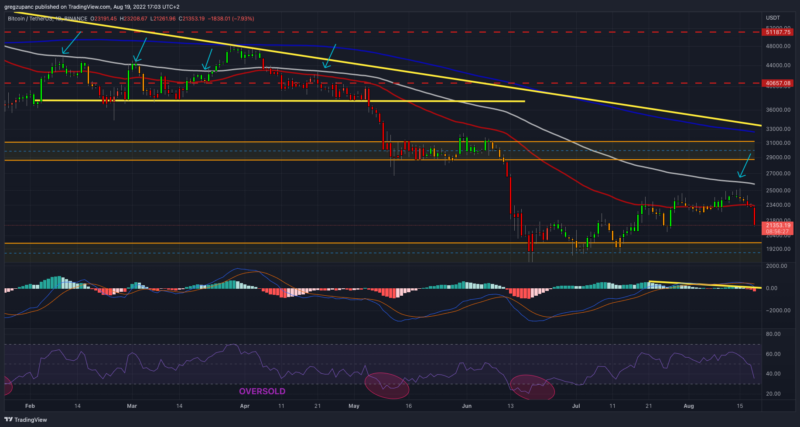The height and width of the screenshot is (427, 800).
Task: Open the USDT currency label on price axis
Action: (x=772, y=18)
